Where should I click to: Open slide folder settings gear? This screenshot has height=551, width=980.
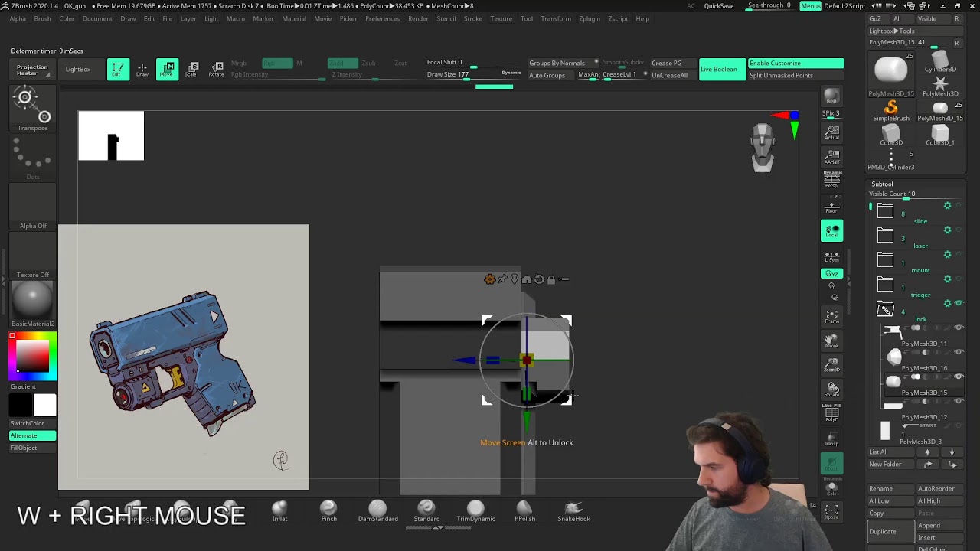click(947, 206)
